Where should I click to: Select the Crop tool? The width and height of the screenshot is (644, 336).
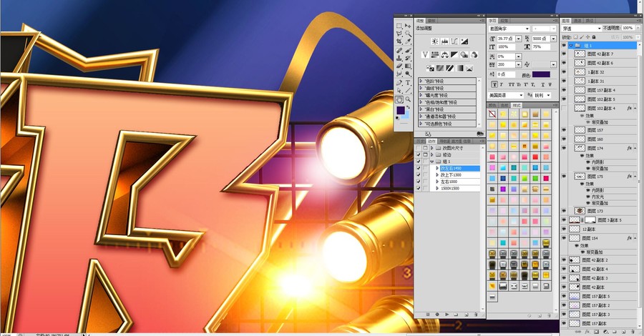399,41
